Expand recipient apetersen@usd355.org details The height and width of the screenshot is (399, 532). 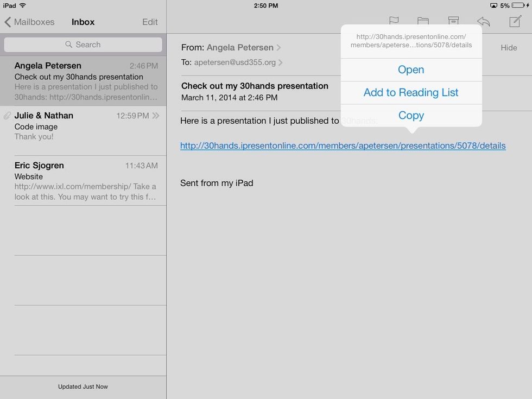click(238, 62)
